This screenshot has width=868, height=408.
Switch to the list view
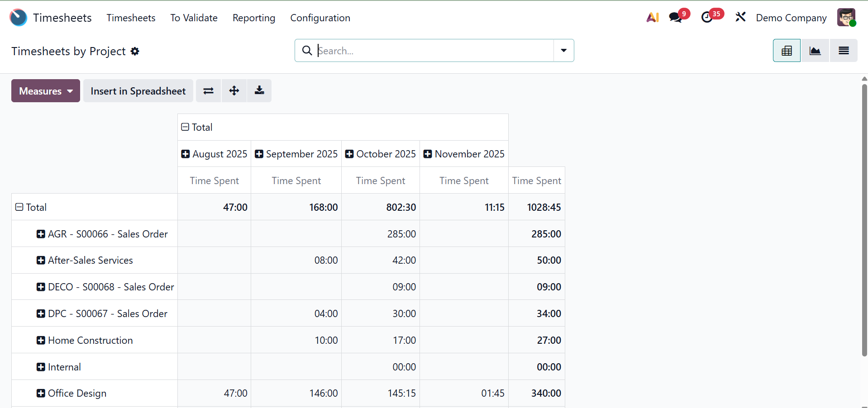pos(844,51)
